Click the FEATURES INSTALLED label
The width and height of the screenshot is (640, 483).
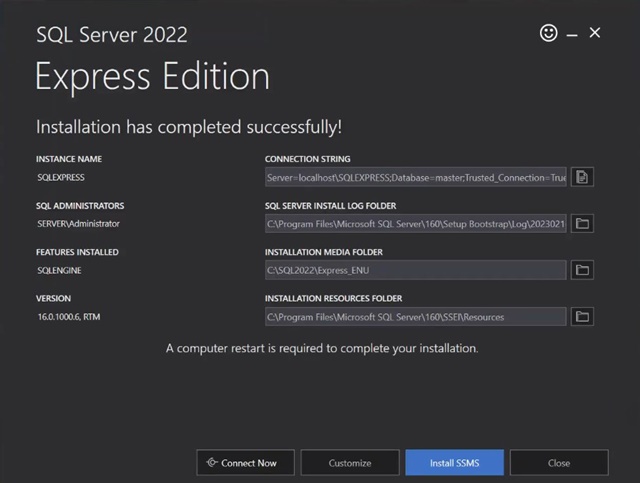point(77,252)
